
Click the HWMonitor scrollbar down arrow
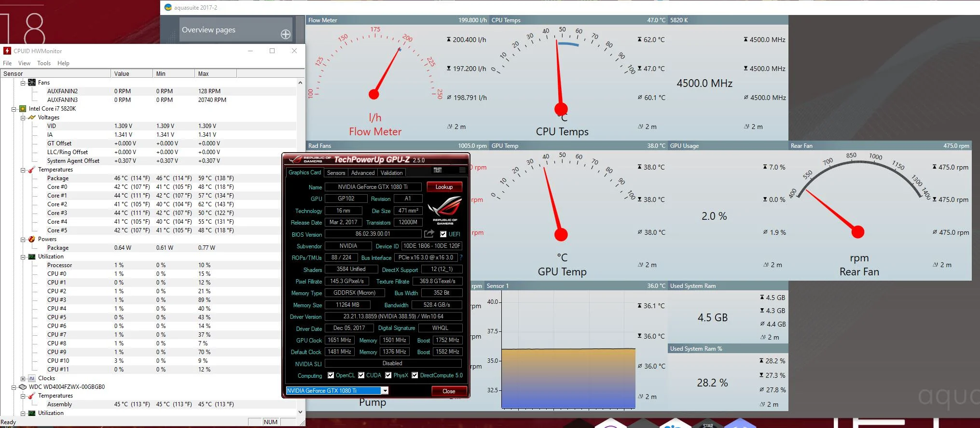click(x=300, y=412)
